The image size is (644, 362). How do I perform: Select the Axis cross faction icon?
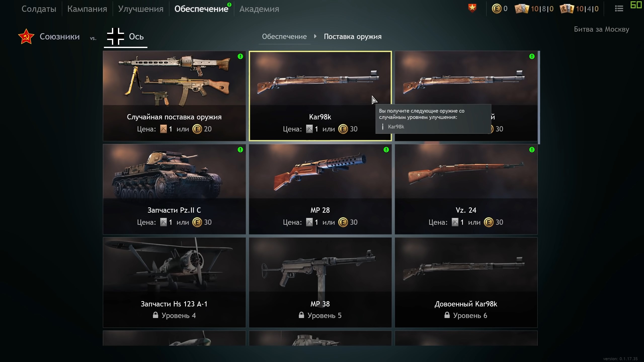(x=115, y=36)
